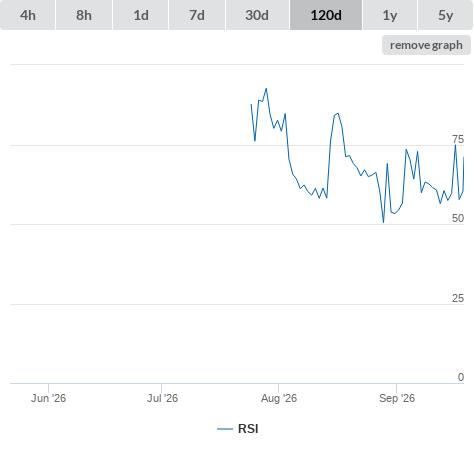Click the mid-August RSI spike
Viewport: 474px width, 455px height.
point(338,114)
